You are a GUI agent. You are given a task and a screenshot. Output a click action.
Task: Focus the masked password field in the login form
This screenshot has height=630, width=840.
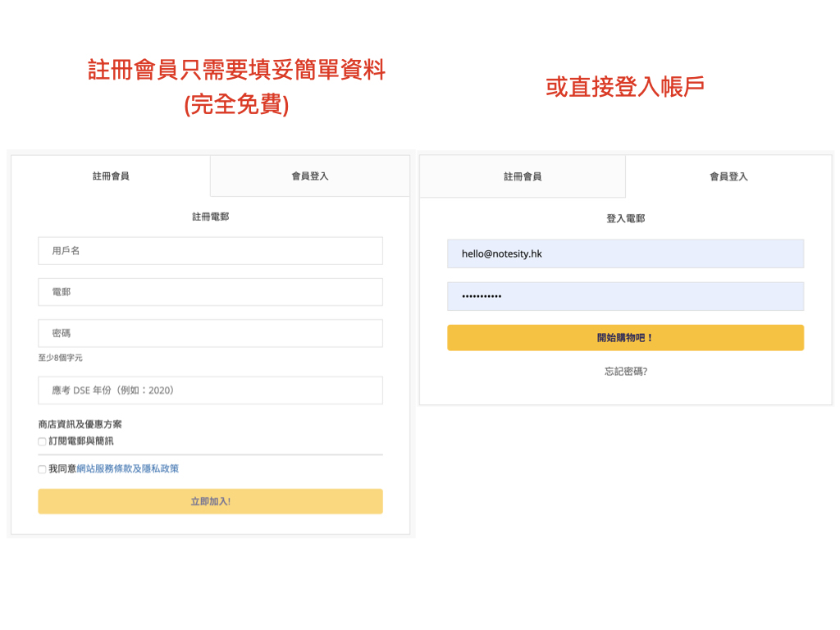[x=625, y=296]
